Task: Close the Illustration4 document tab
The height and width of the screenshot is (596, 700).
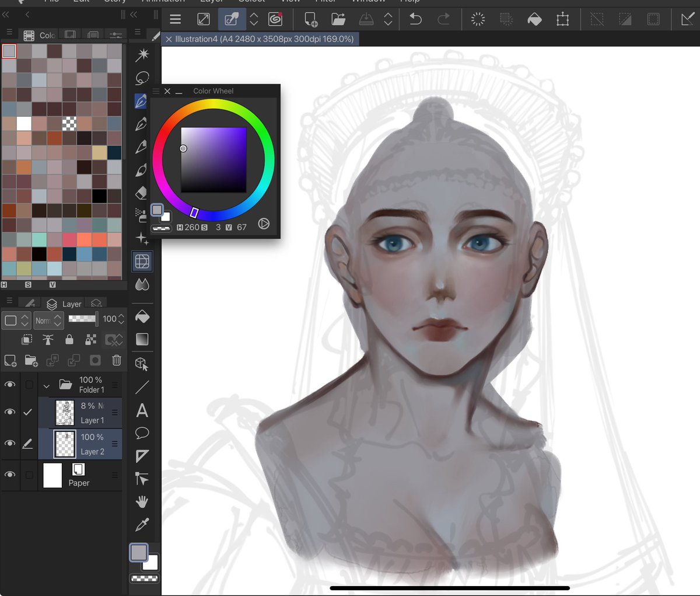Action: [169, 39]
